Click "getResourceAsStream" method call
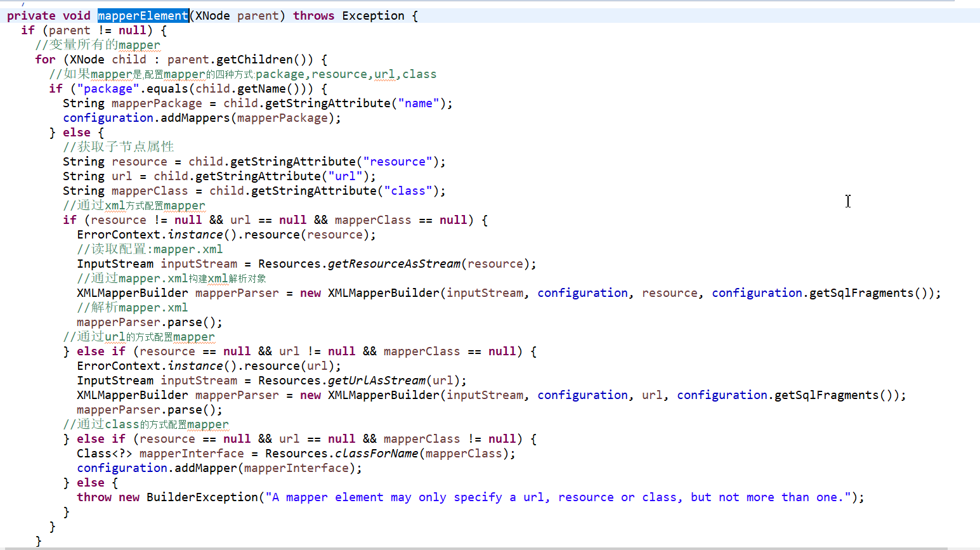The height and width of the screenshot is (550, 980). pos(394,264)
